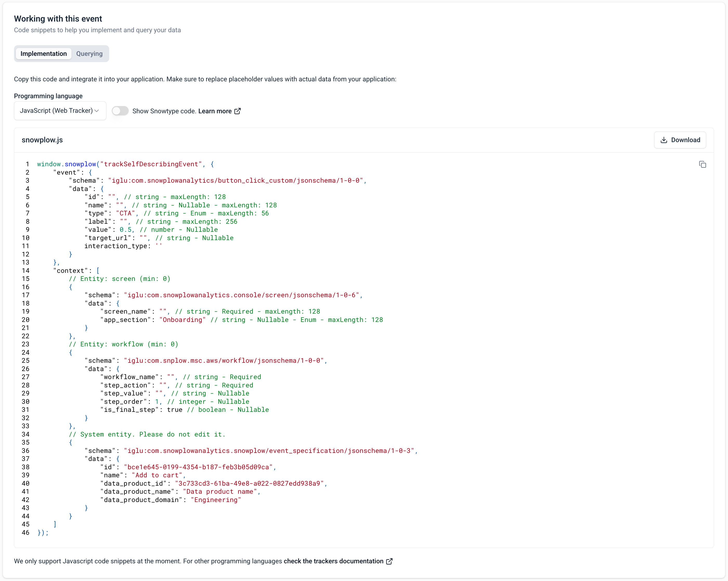The width and height of the screenshot is (728, 581).
Task: Select the "Onboarding" app_section value
Action: coord(182,320)
